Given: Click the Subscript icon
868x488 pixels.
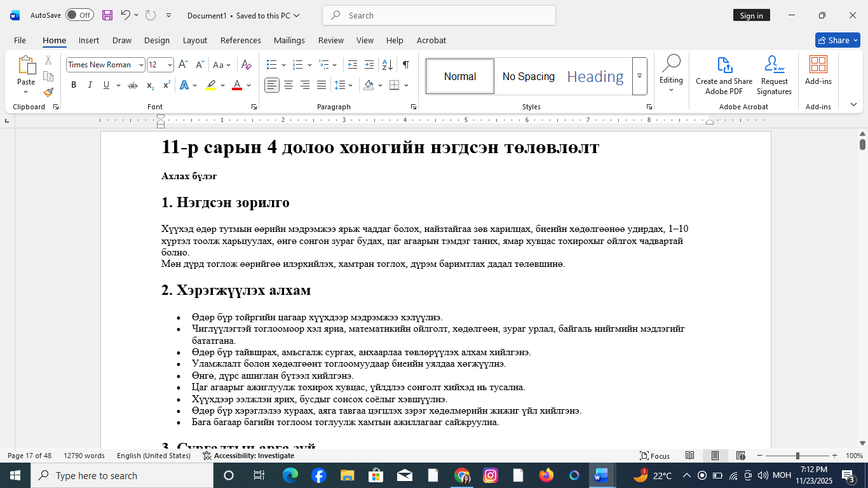Looking at the screenshot, I should tap(150, 85).
